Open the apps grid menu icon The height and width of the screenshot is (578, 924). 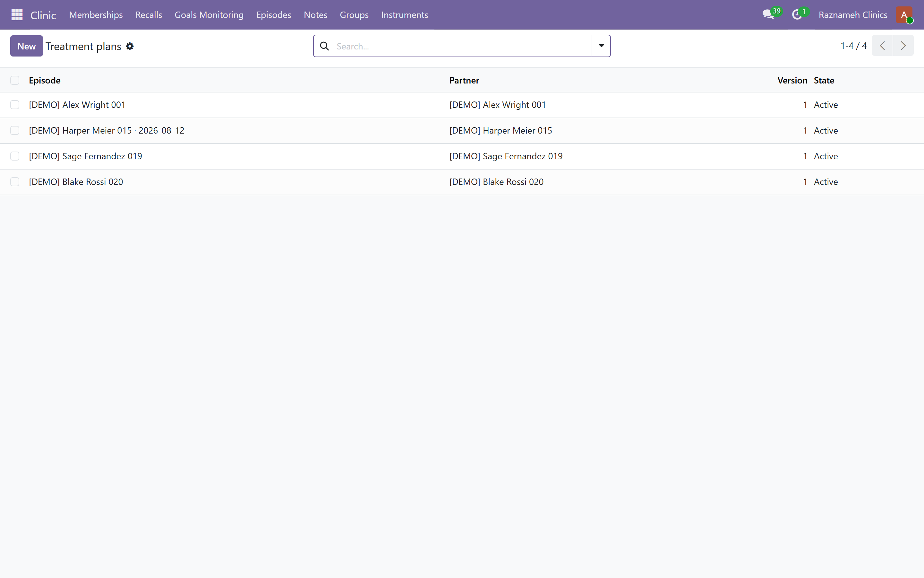(17, 15)
